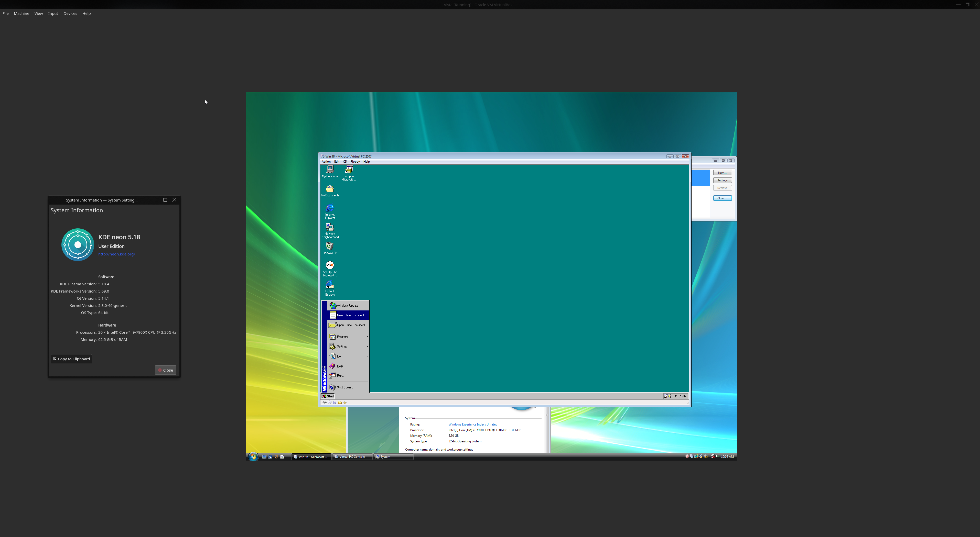
Task: Click New... in Virtual PC Console
Action: tap(722, 173)
